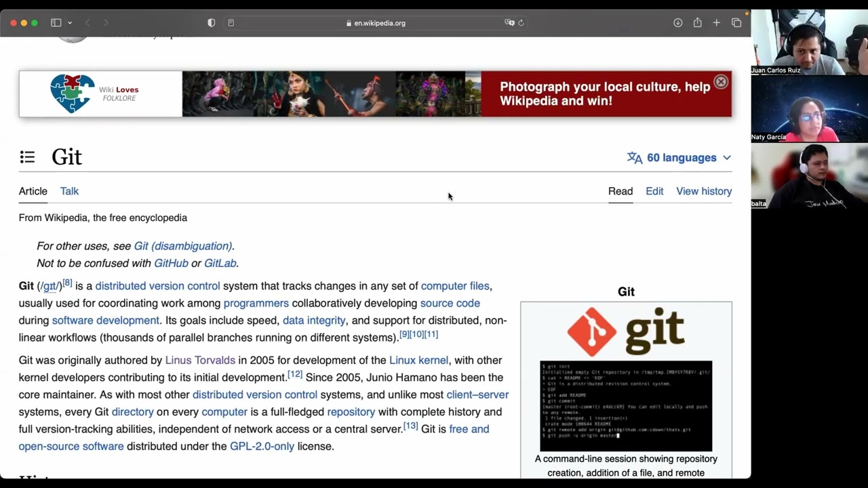Viewport: 868px width, 488px height.
Task: Open the Edit tab
Action: [654, 191]
